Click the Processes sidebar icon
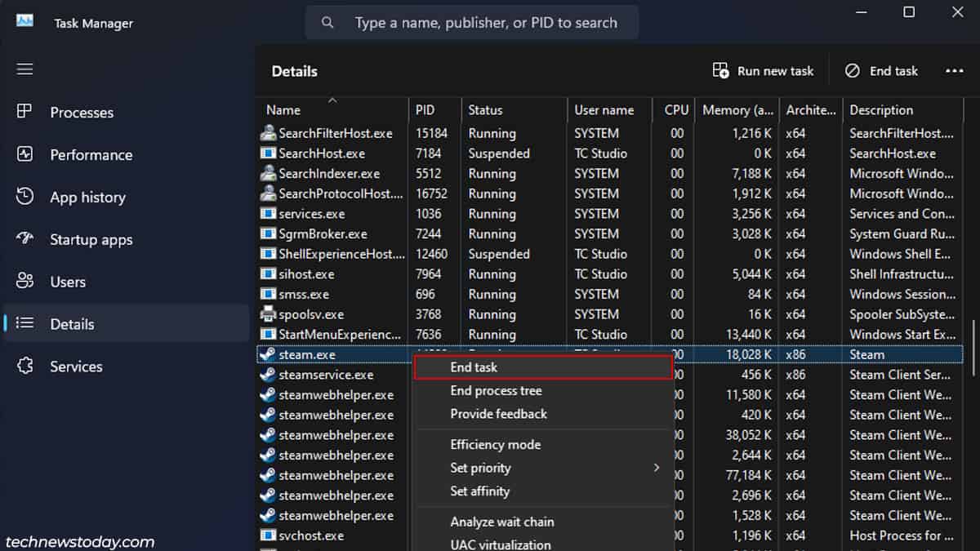980x551 pixels. click(x=24, y=112)
